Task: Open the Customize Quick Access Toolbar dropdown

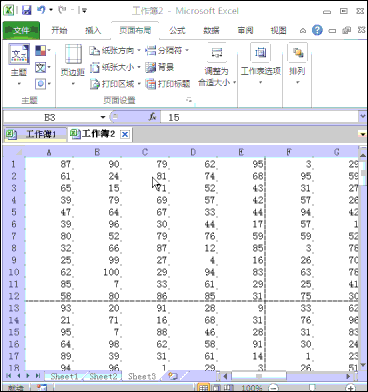Action: (83, 11)
